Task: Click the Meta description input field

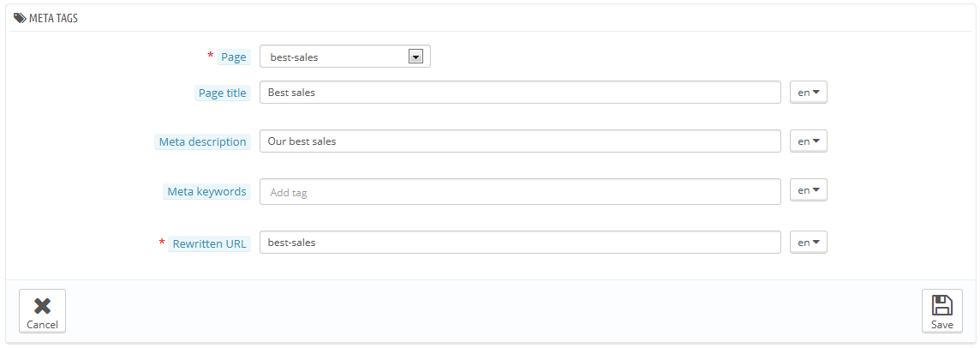Action: coord(520,141)
